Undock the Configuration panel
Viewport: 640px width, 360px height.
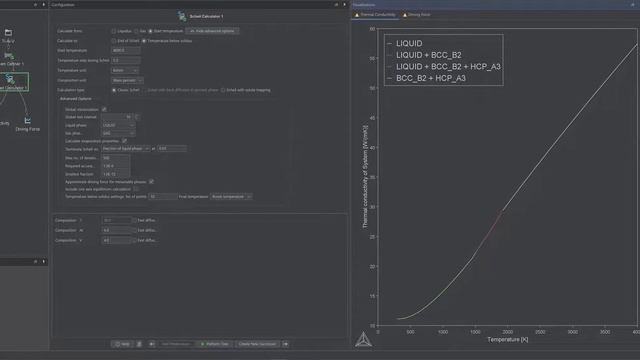336,4
